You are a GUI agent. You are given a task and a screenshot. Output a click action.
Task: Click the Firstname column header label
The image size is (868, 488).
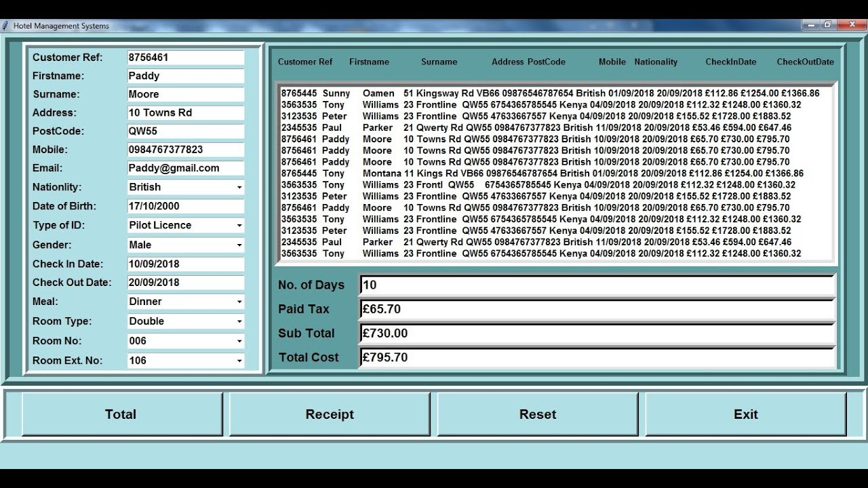369,62
